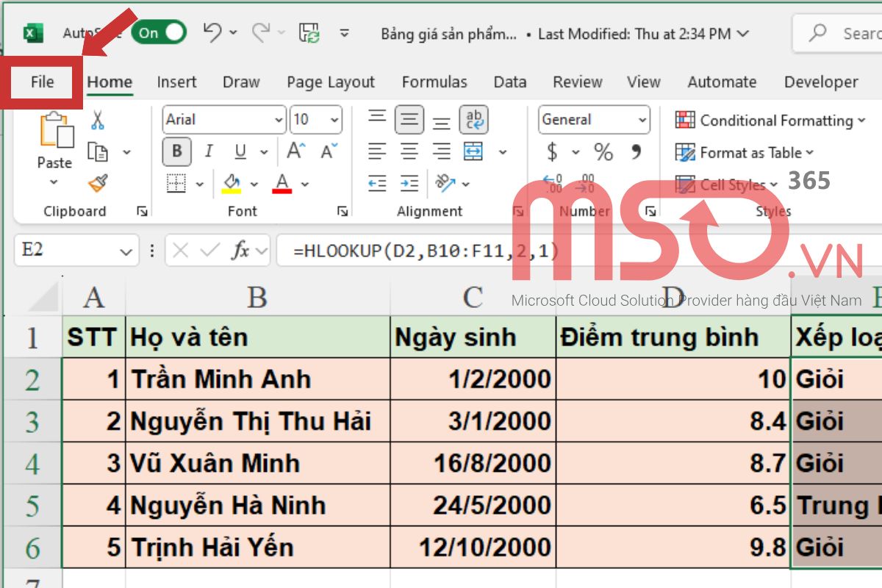This screenshot has height=588, width=882.
Task: Apply red Font Color
Action: (x=282, y=183)
